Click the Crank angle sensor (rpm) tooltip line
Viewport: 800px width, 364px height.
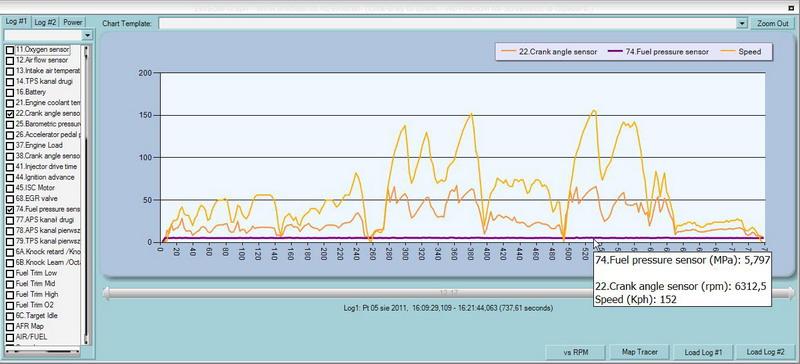pyautogui.click(x=681, y=287)
